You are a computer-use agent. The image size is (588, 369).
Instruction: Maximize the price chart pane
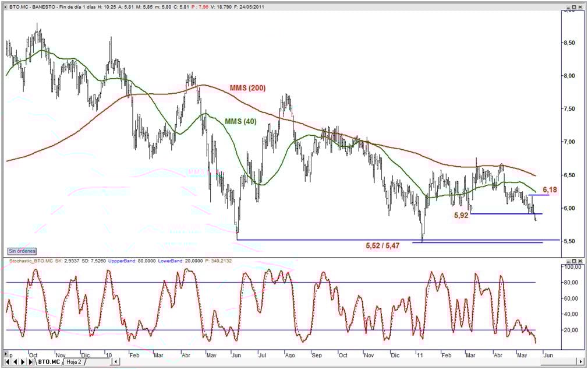tap(575, 7)
